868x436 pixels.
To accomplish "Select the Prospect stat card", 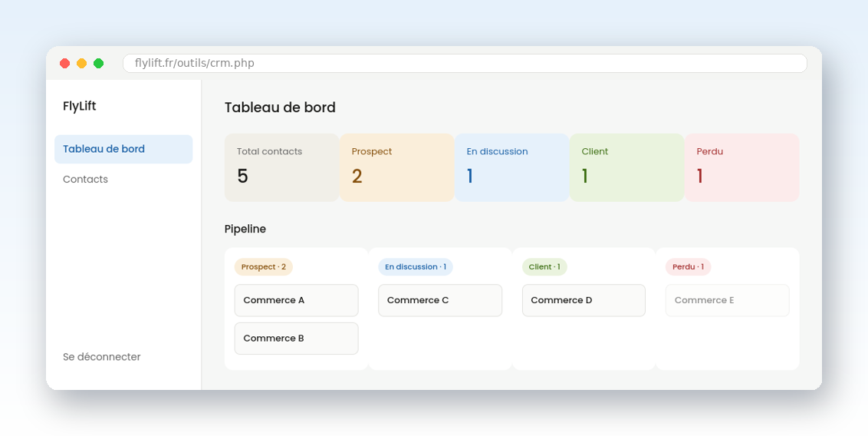I will coord(397,167).
